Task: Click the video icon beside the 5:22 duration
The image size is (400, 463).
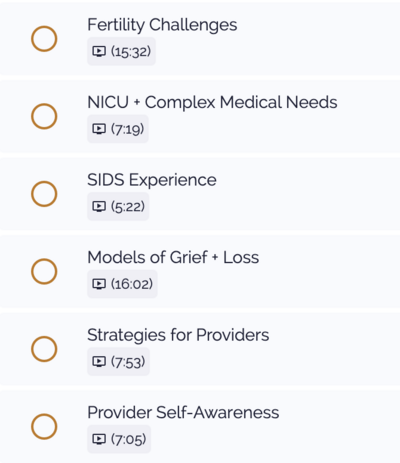Action: pyautogui.click(x=99, y=206)
